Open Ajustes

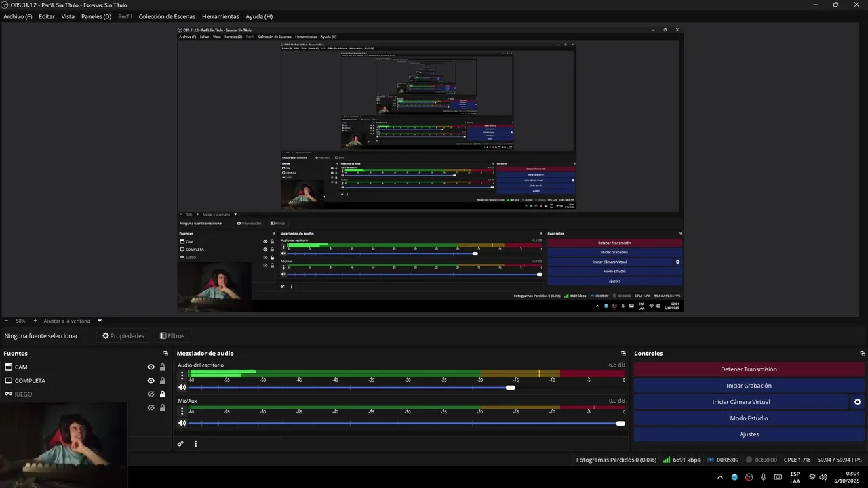(749, 434)
